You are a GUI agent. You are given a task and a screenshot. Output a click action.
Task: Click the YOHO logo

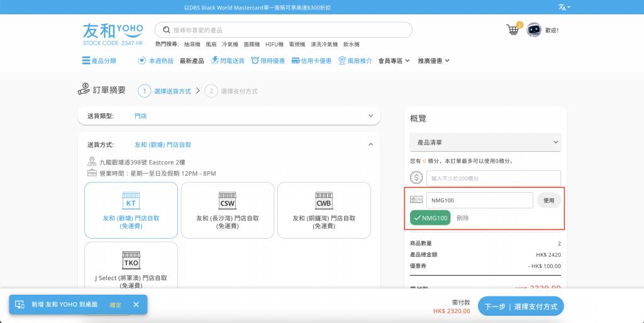click(x=113, y=34)
